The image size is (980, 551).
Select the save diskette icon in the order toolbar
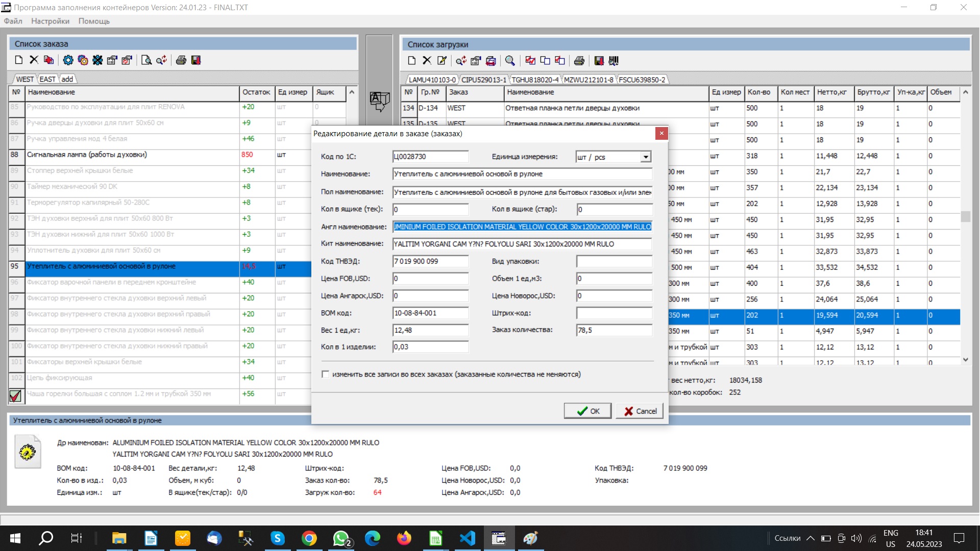click(195, 60)
